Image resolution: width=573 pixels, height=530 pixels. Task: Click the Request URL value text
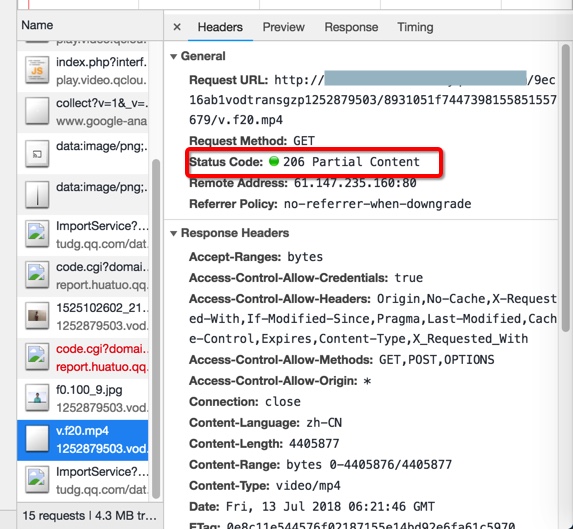coord(373,100)
